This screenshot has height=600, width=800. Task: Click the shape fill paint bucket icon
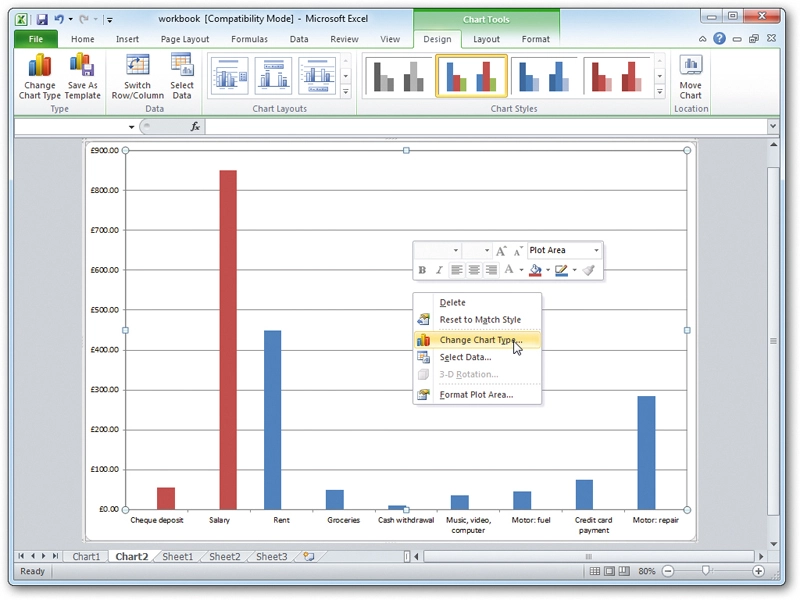tap(535, 270)
